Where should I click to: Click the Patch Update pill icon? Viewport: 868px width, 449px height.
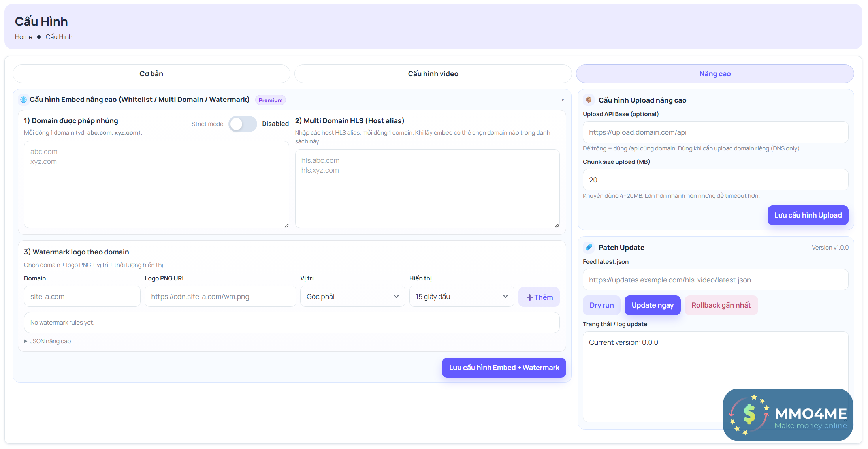[589, 247]
